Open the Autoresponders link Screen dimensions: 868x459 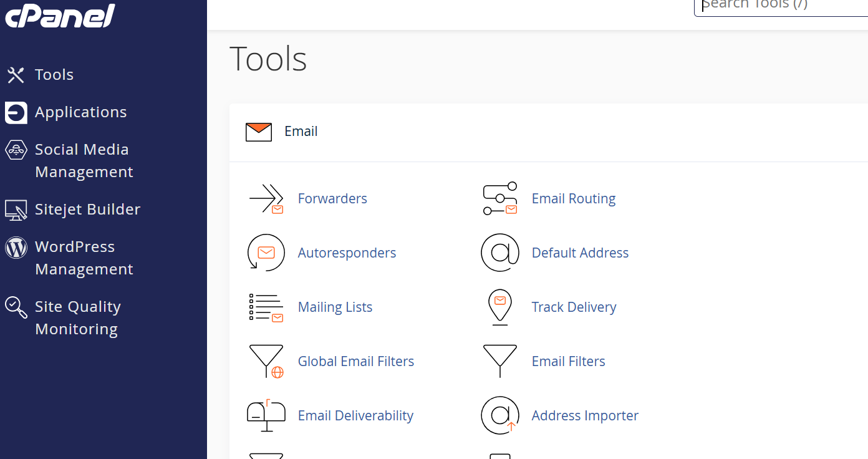click(x=347, y=253)
